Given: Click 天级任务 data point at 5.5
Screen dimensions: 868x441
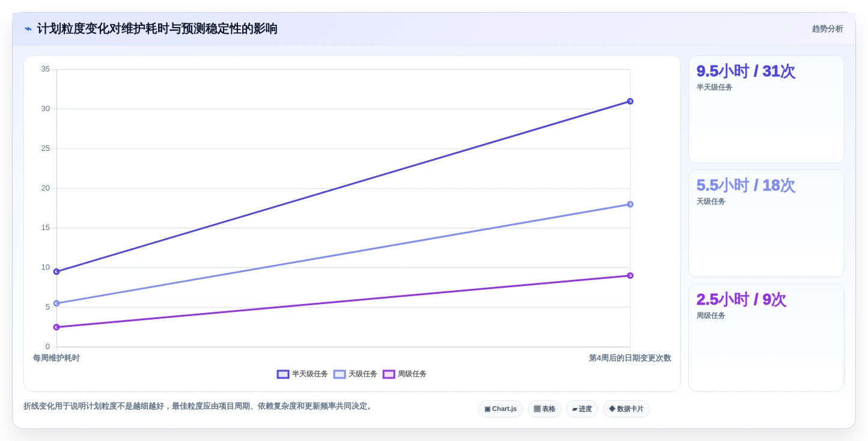Looking at the screenshot, I should [57, 303].
